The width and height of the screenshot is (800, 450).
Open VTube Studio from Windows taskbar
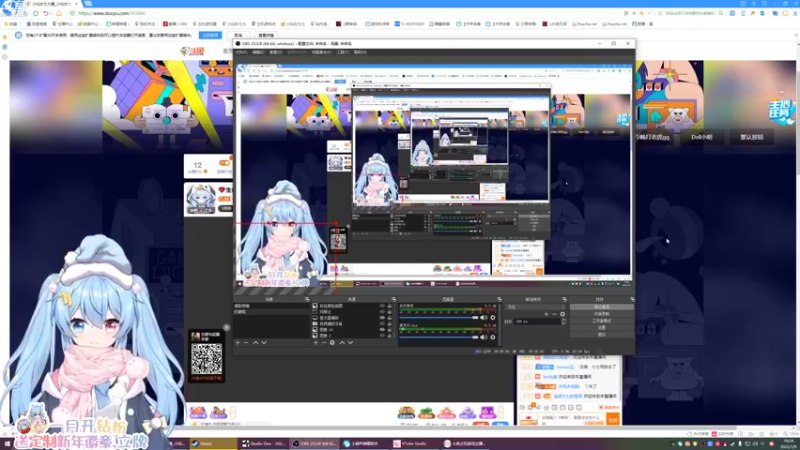[x=416, y=444]
